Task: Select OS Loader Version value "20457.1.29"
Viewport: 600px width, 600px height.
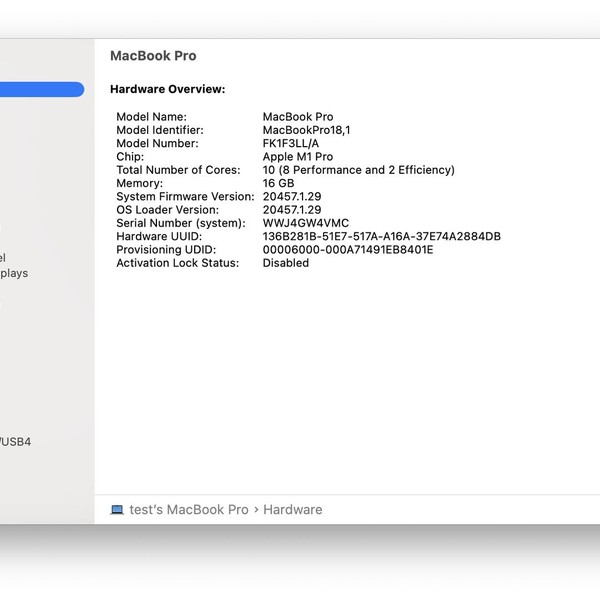Action: (x=292, y=210)
